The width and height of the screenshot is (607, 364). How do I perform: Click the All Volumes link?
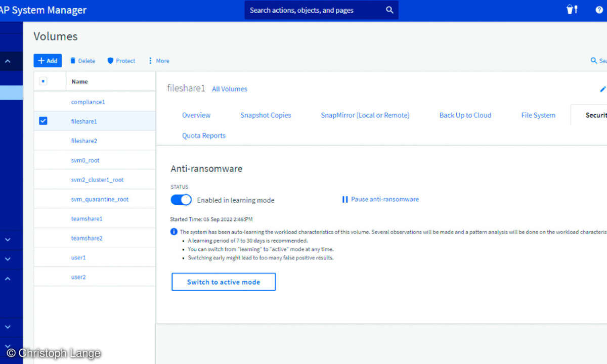pos(230,89)
